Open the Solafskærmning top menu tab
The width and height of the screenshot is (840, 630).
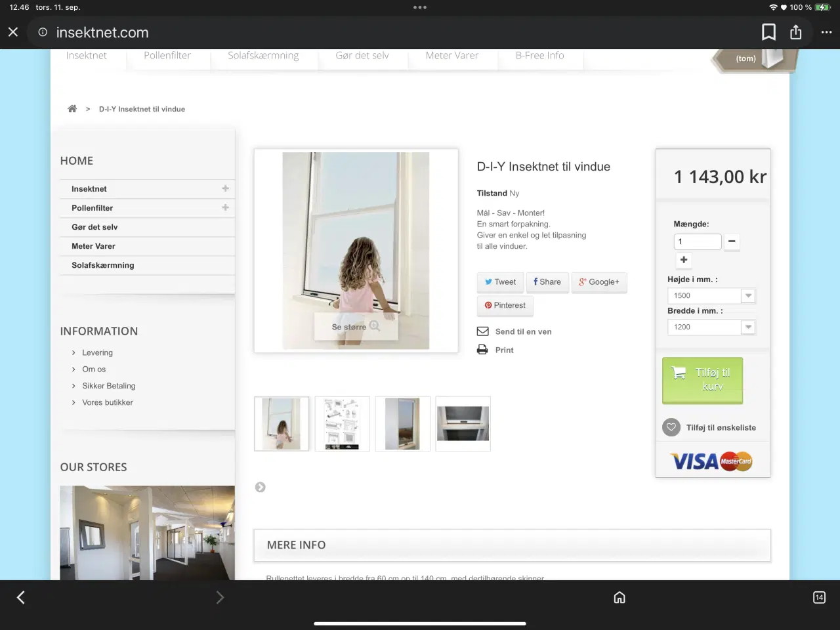tap(263, 56)
